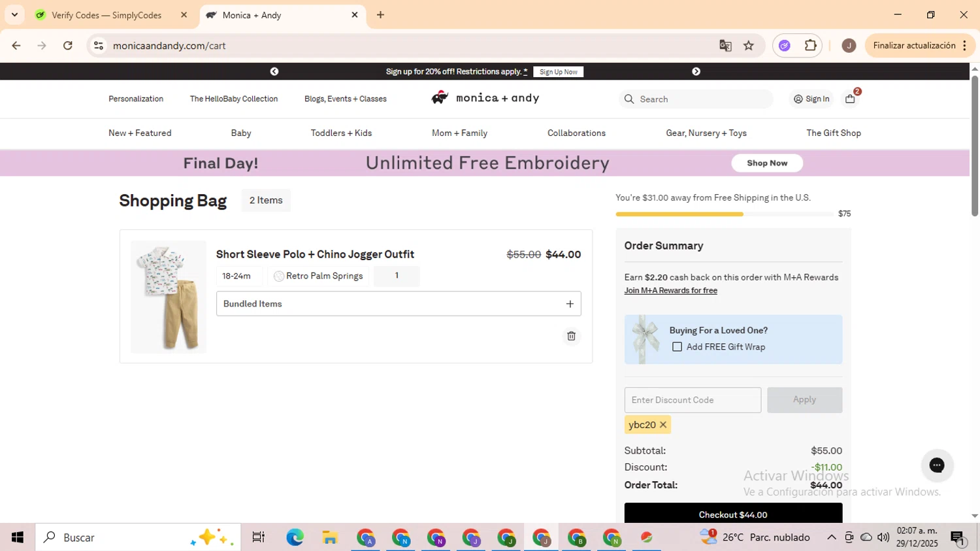Open the browser extensions puzzle icon

click(x=810, y=46)
